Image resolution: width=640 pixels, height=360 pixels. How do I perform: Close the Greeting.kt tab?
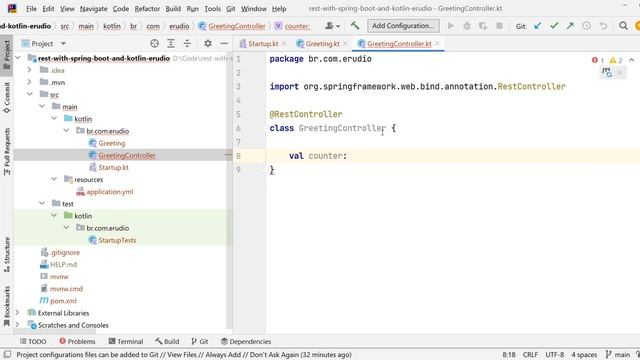345,44
